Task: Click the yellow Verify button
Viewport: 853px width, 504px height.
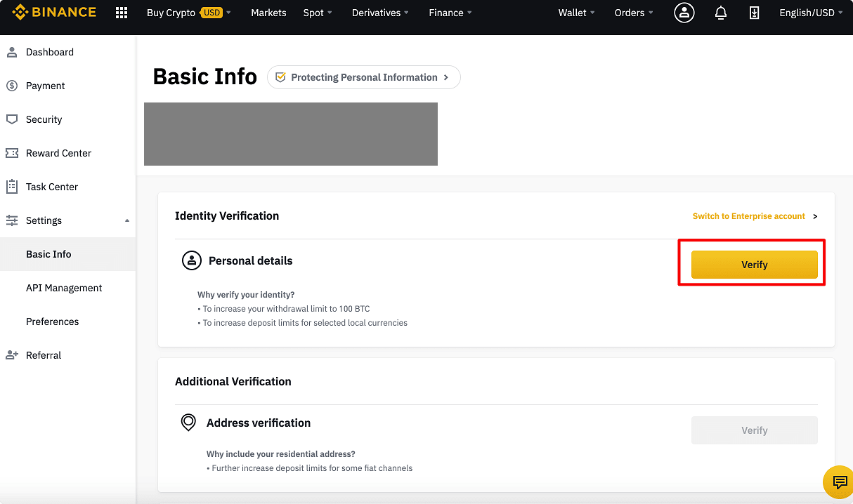Action: pyautogui.click(x=754, y=265)
